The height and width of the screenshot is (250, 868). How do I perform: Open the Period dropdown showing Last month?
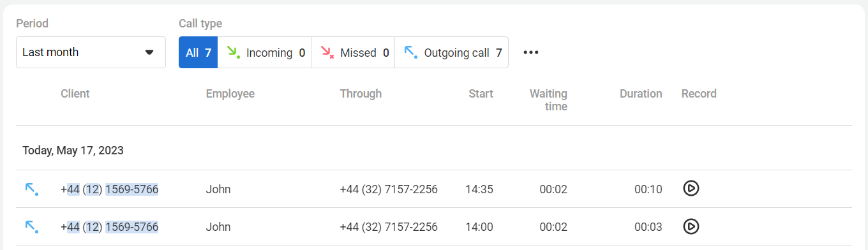click(91, 52)
